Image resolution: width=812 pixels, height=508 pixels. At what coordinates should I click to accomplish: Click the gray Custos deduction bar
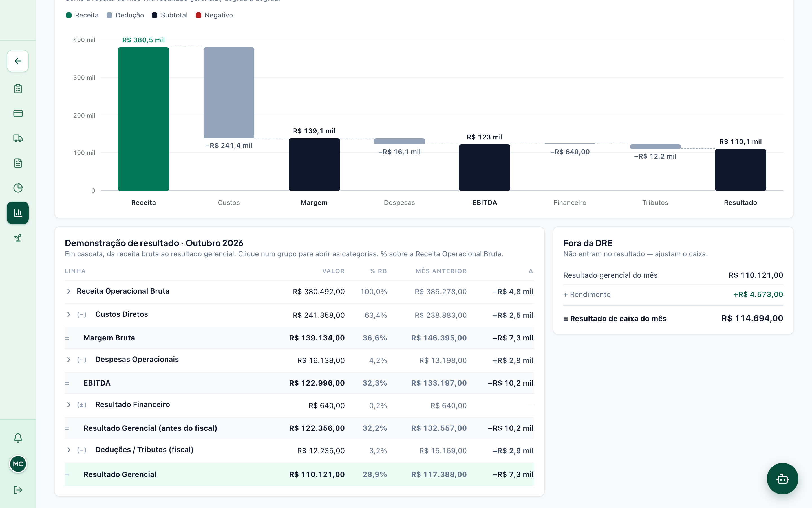[229, 93]
